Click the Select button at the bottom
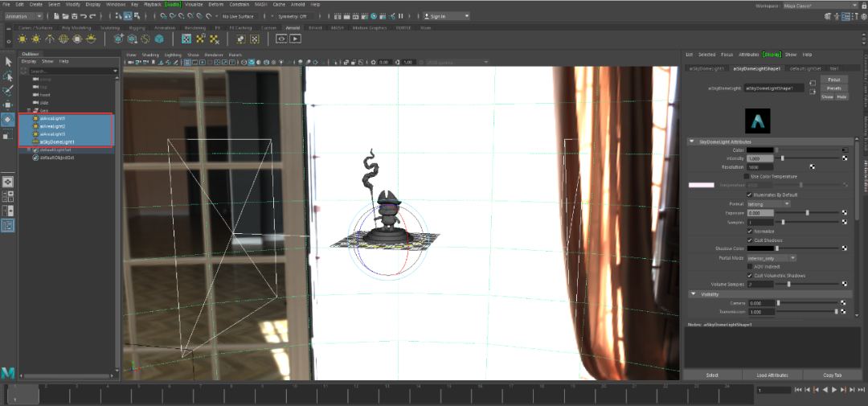Image resolution: width=868 pixels, height=406 pixels. point(712,375)
